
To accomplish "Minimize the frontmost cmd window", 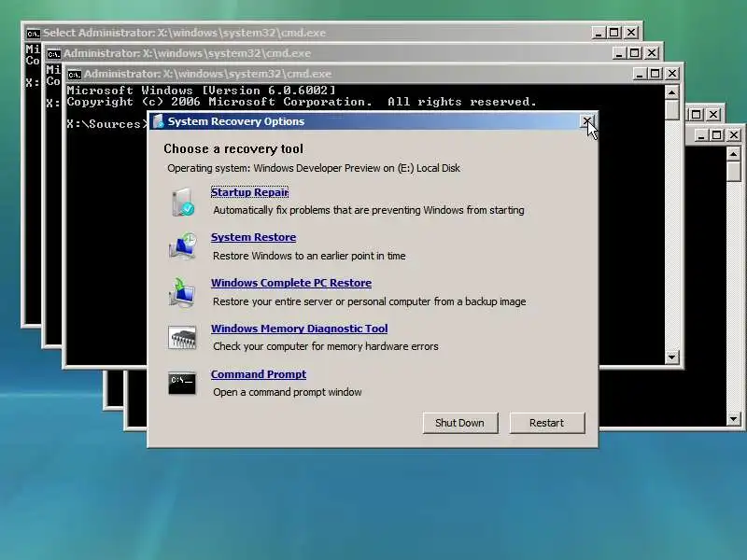I will pyautogui.click(x=640, y=74).
